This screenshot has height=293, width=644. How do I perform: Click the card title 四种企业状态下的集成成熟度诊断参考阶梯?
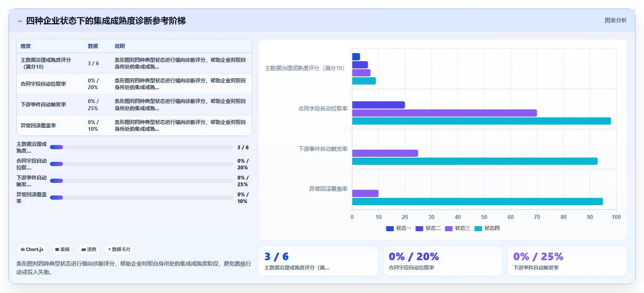106,21
